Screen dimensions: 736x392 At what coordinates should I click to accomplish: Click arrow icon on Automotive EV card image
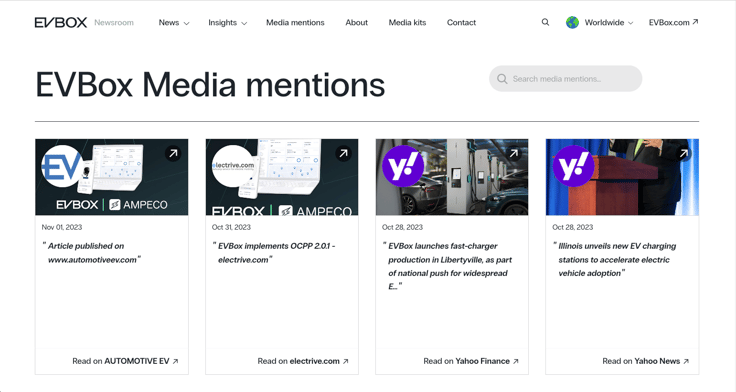click(173, 153)
